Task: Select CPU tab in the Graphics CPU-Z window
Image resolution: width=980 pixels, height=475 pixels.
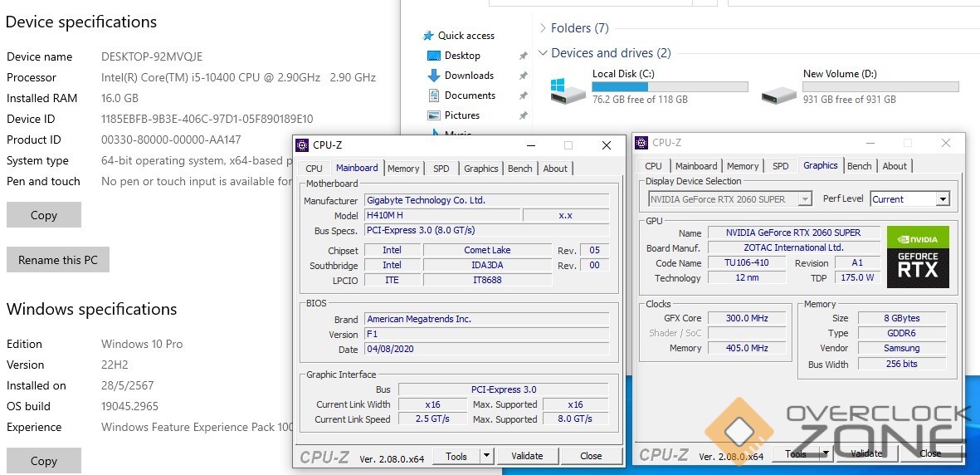Action: pyautogui.click(x=654, y=166)
